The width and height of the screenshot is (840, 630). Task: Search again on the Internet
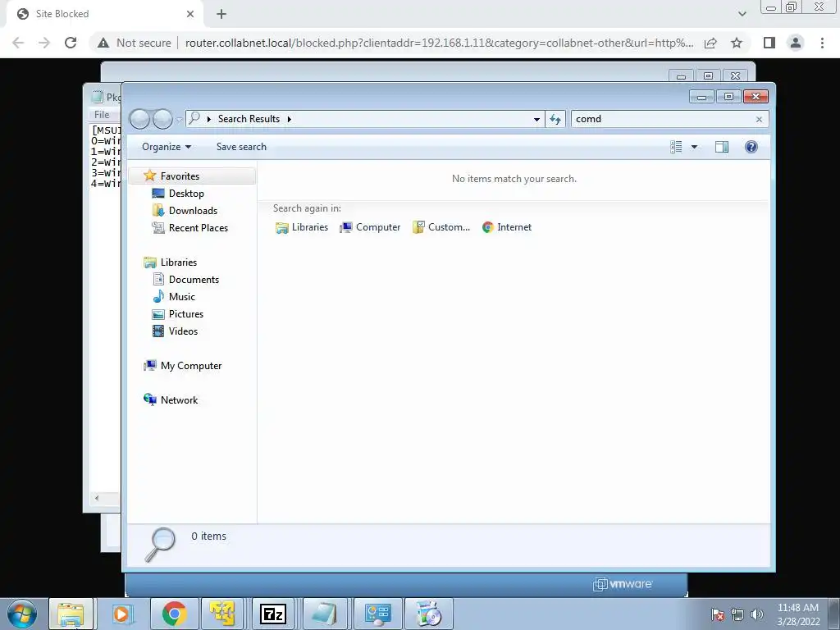tap(507, 227)
